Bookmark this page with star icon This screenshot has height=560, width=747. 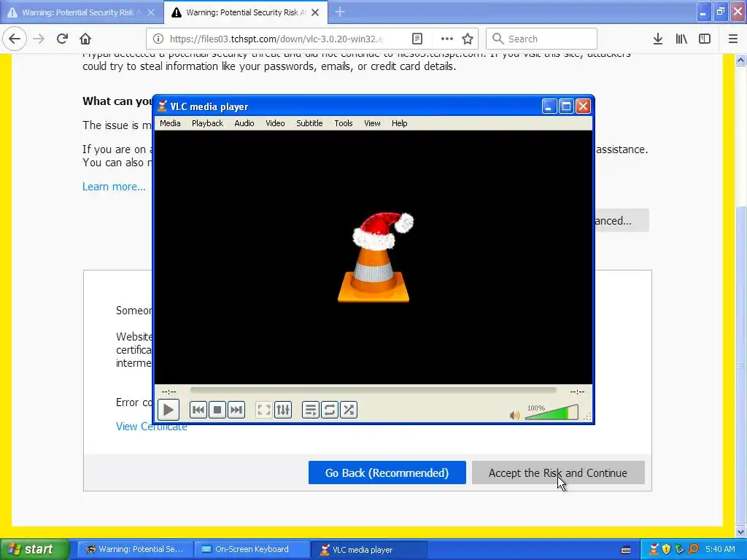click(x=468, y=39)
